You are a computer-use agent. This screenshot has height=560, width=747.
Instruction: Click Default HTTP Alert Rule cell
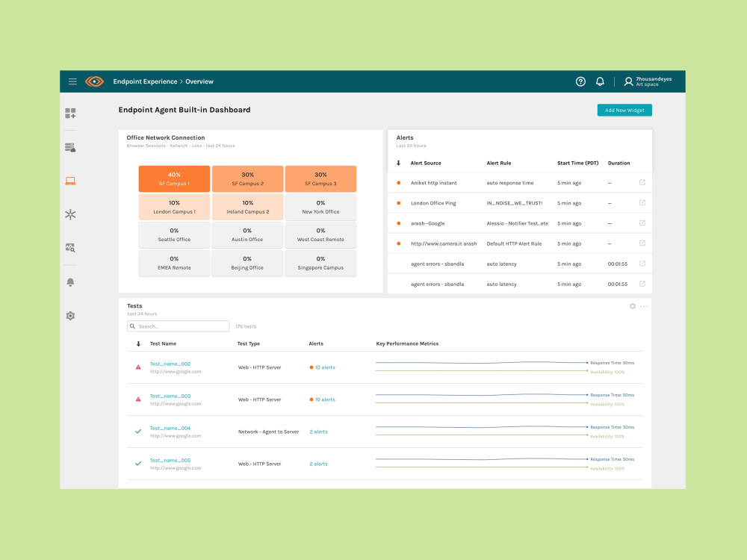pos(514,243)
